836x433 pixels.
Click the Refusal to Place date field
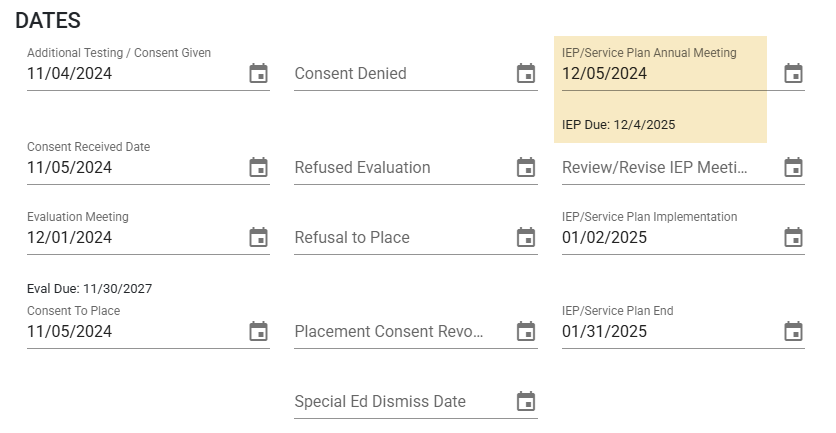pyautogui.click(x=403, y=237)
